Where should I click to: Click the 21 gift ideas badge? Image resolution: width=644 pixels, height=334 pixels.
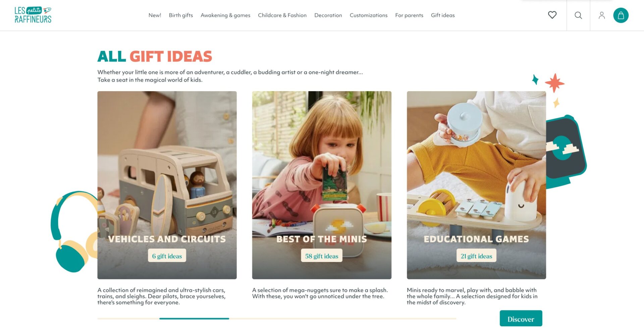(x=476, y=256)
